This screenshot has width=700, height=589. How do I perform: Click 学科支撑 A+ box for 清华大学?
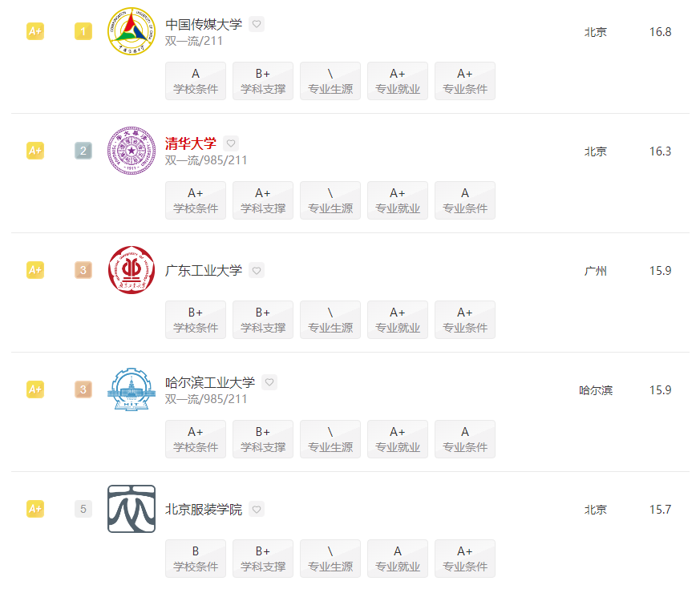[263, 200]
